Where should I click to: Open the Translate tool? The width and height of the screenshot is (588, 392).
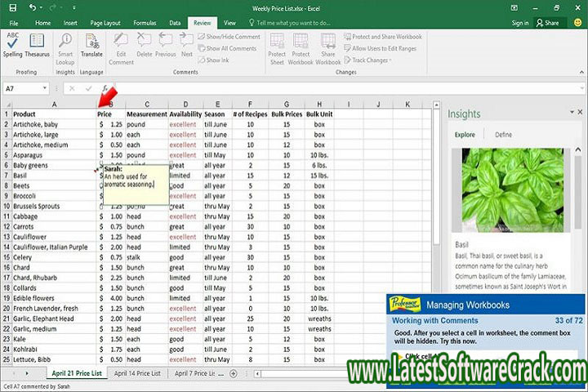coord(91,45)
